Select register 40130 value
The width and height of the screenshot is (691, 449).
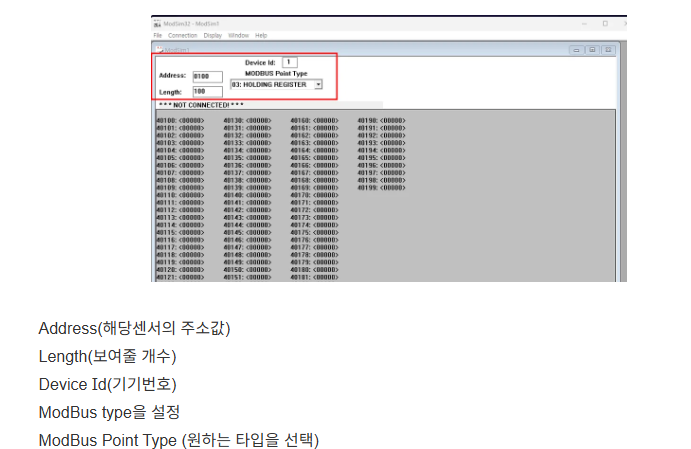point(259,120)
